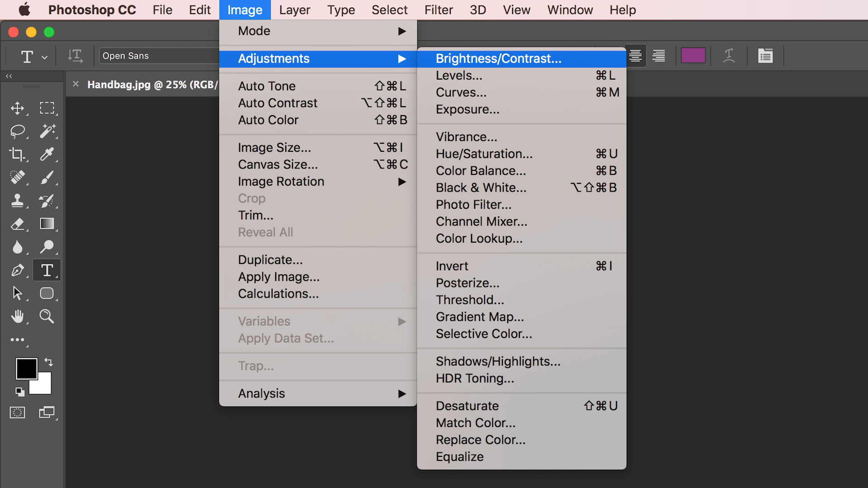Click the Create warped text button
The width and height of the screenshot is (868, 488).
(729, 56)
